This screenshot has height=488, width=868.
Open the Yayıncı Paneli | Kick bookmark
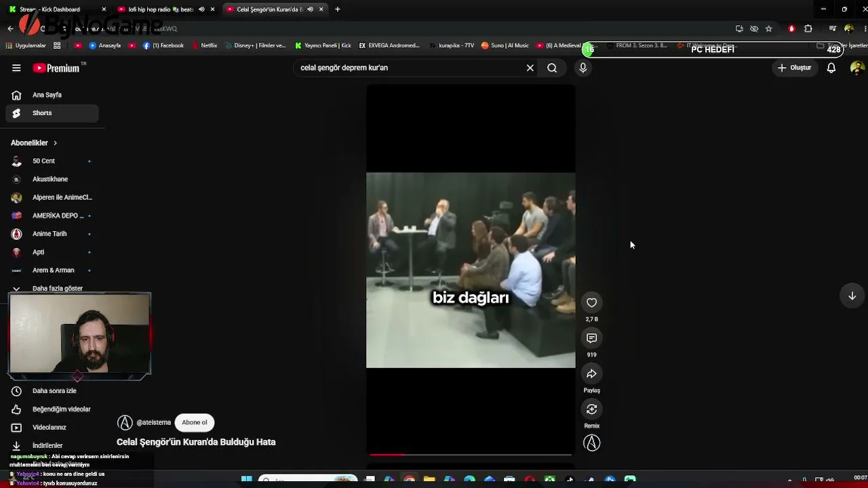point(323,45)
